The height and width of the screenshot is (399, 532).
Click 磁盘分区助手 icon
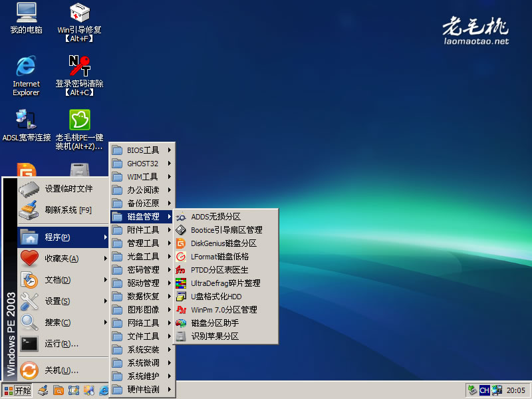click(181, 323)
